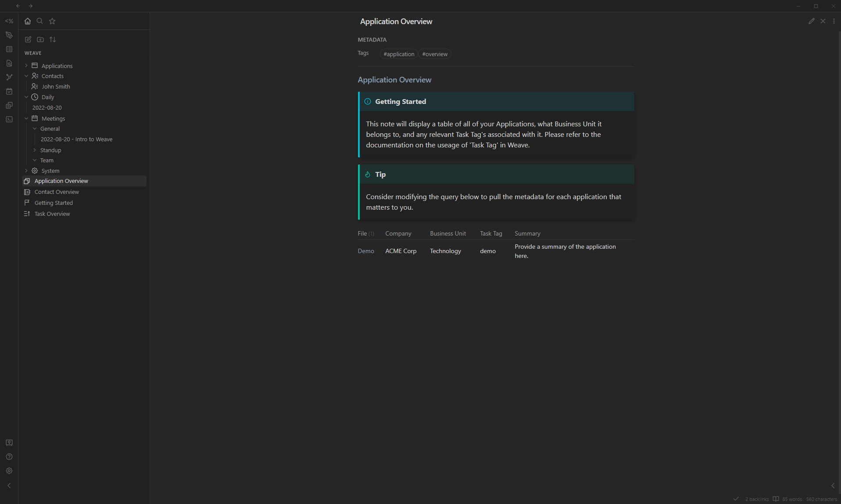Click the flame icon in Tip callout

[368, 174]
